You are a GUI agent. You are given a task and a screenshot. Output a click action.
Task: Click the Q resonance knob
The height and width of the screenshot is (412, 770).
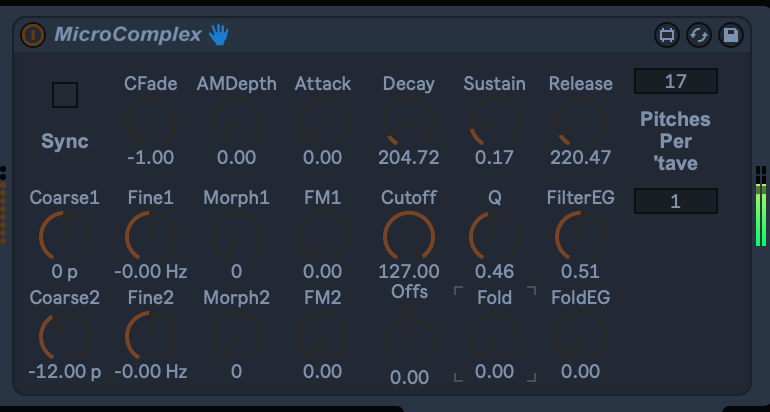pyautogui.click(x=495, y=237)
